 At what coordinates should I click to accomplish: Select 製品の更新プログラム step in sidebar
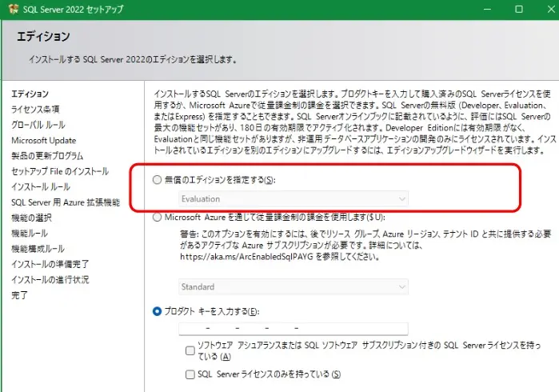pos(47,156)
